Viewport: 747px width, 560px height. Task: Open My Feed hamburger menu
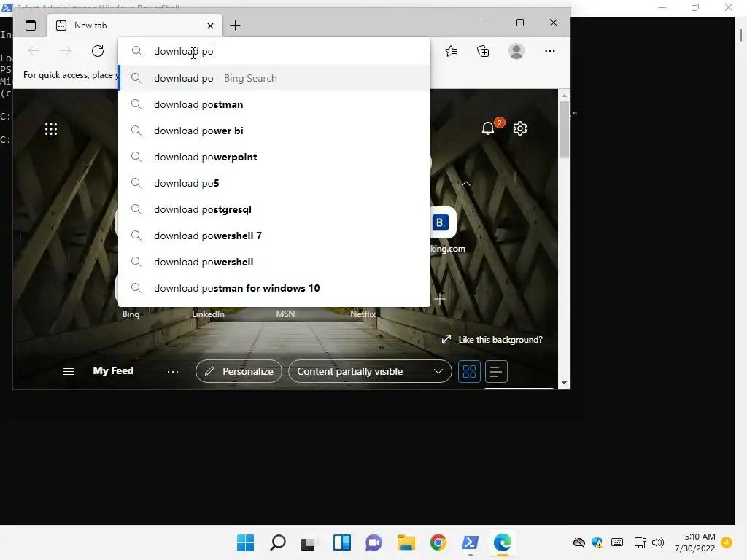68,371
